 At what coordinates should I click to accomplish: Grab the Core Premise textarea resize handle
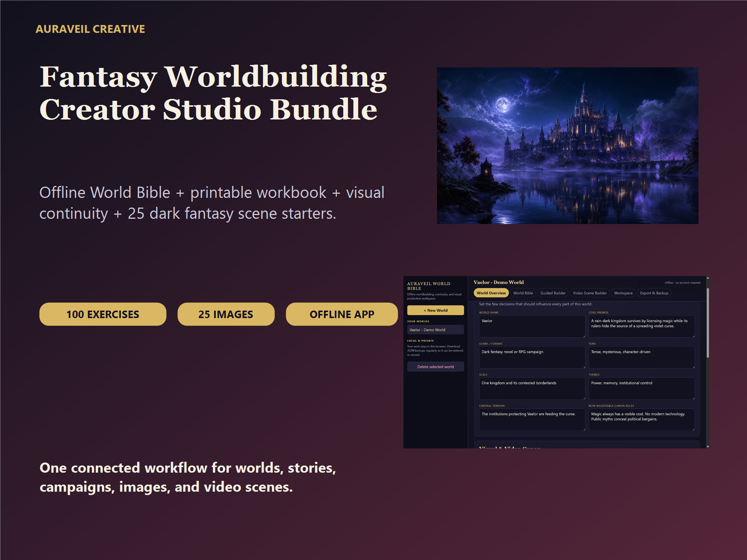693,336
